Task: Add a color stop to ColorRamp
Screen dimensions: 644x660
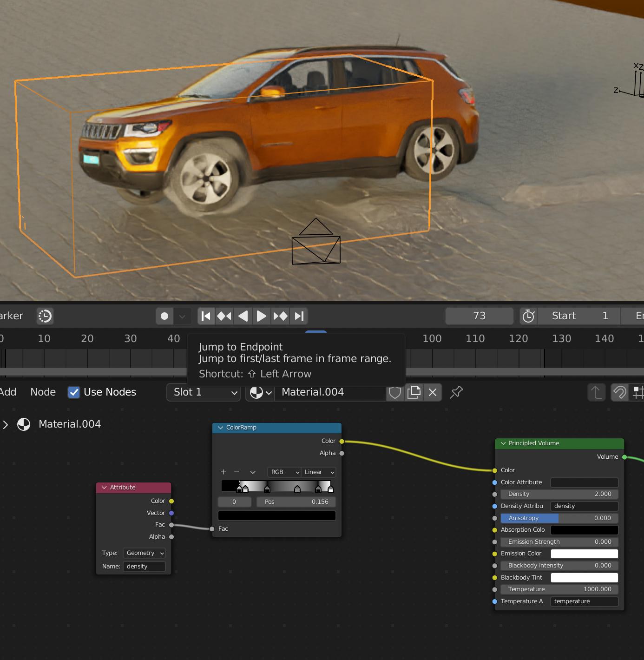Action: [223, 472]
